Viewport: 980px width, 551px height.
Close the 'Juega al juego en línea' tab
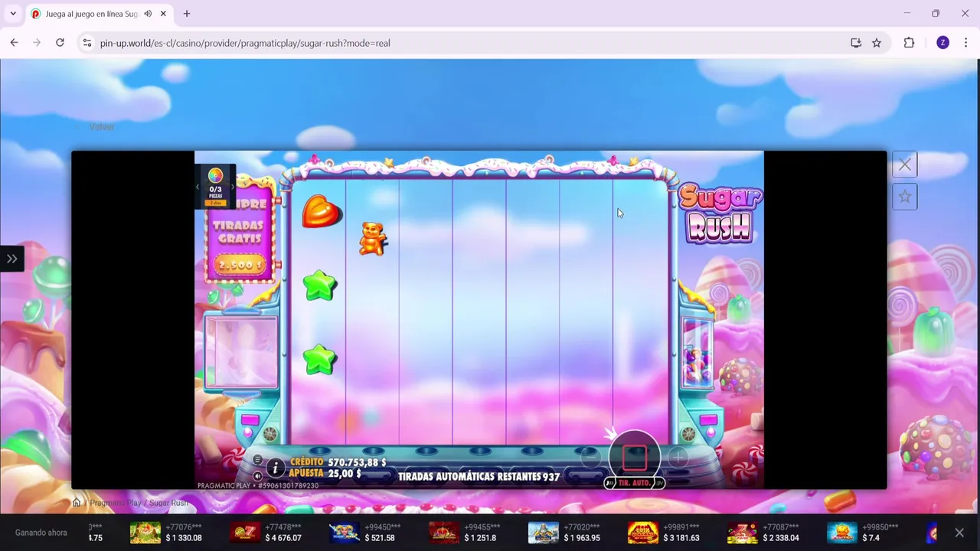click(x=163, y=14)
